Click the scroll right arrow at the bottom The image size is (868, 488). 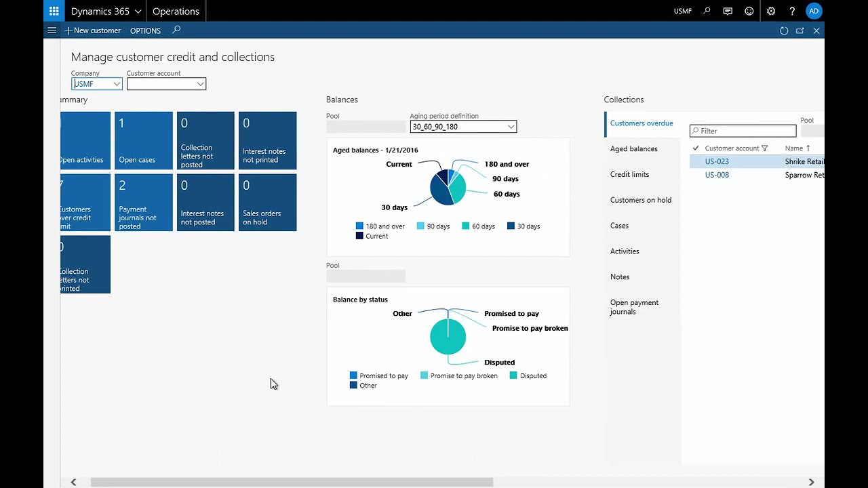pos(811,482)
